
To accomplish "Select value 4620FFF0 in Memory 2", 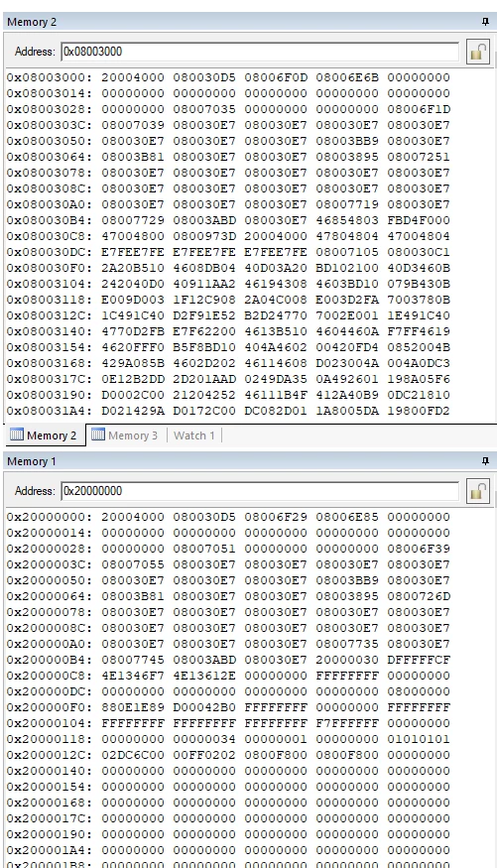I will pyautogui.click(x=133, y=347).
